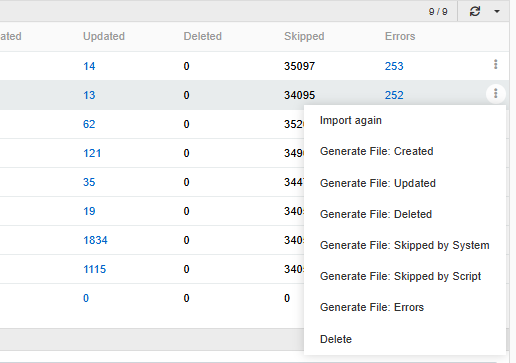Choose Generate File: Skipped by System
This screenshot has width=516, height=363.
pos(405,245)
